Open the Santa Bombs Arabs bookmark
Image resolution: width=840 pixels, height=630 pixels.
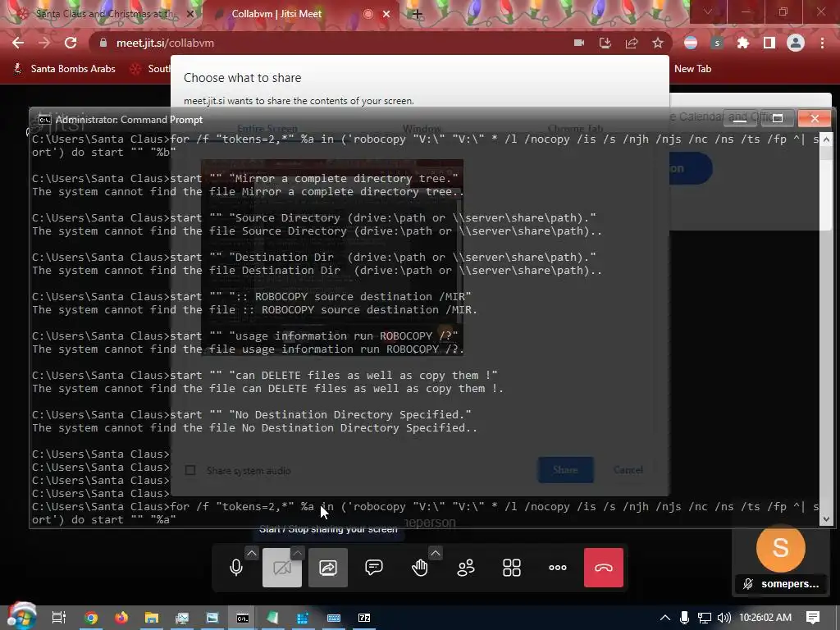(64, 69)
